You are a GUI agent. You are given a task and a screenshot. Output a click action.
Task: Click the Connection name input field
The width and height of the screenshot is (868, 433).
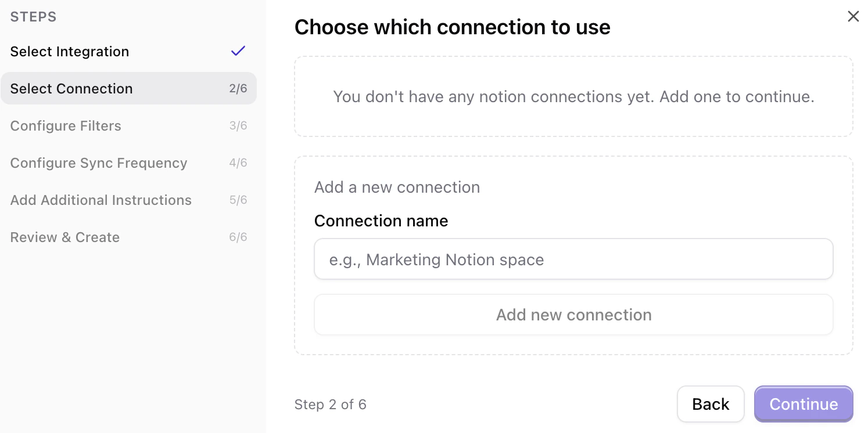coord(573,259)
